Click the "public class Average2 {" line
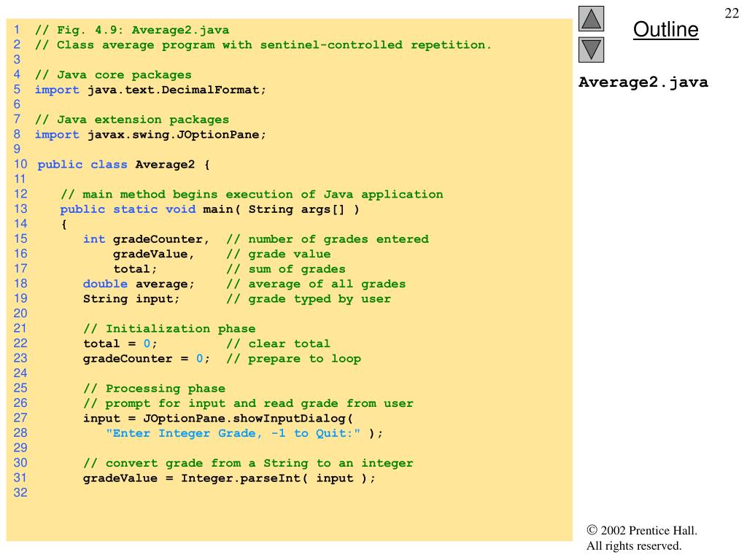 tap(124, 164)
